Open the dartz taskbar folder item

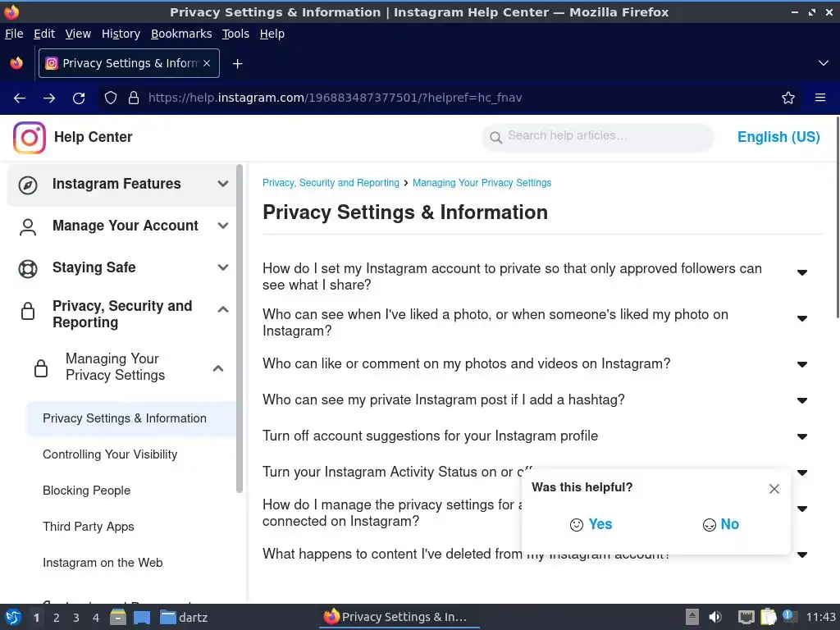(185, 617)
